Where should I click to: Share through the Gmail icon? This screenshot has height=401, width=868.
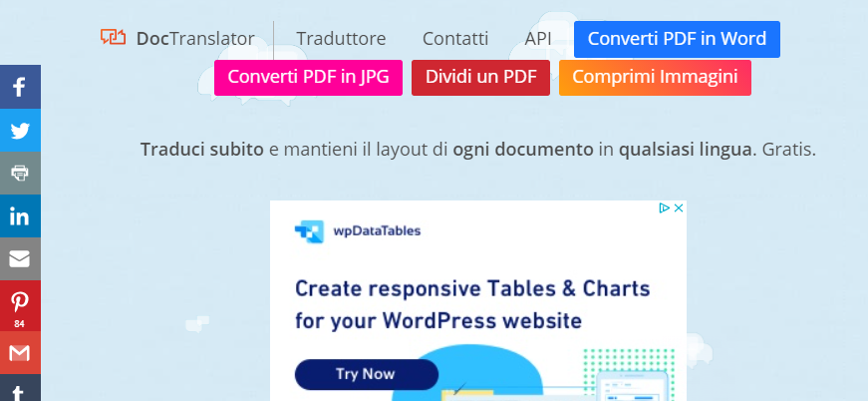click(20, 353)
